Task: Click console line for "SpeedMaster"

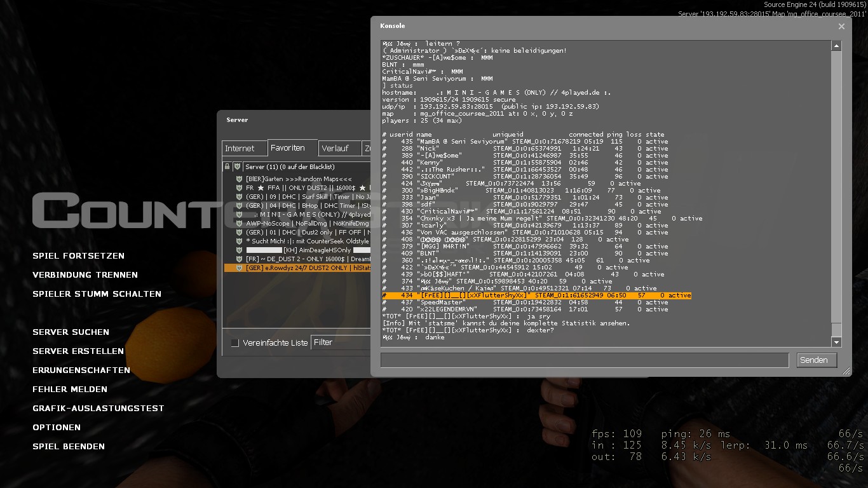Action: [525, 302]
